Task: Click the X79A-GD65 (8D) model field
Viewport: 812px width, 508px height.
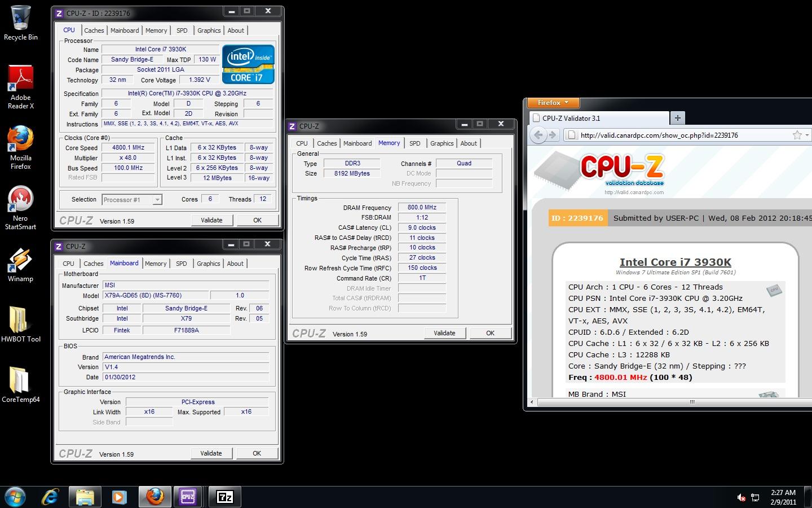Action: click(x=156, y=295)
